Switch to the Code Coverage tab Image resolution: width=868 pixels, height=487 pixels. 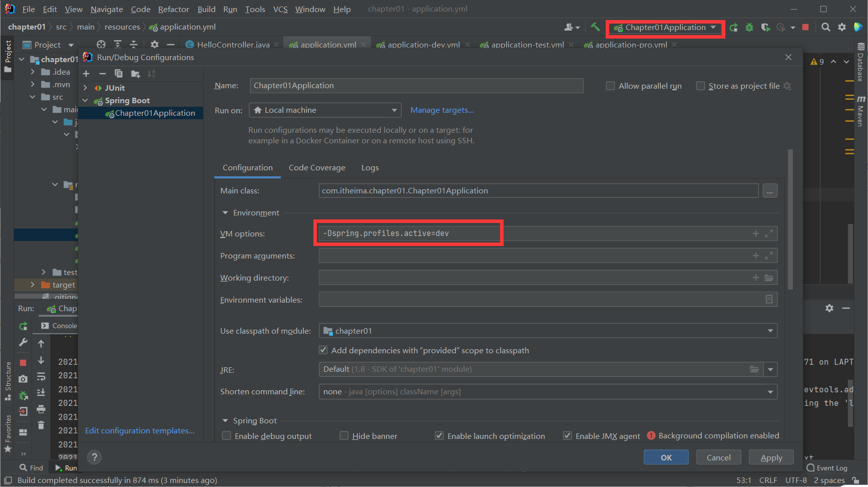(316, 167)
